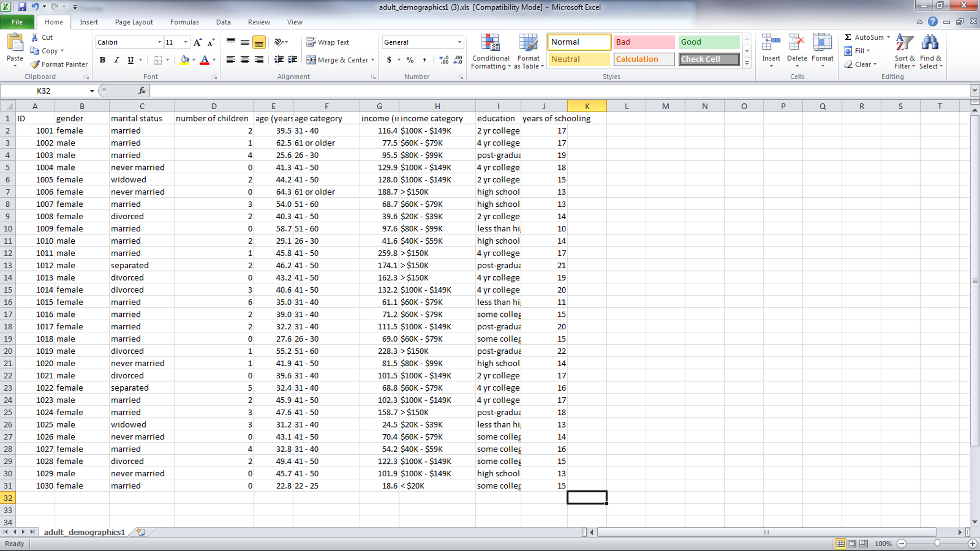
Task: Apply the Bad cell style
Action: tap(643, 42)
